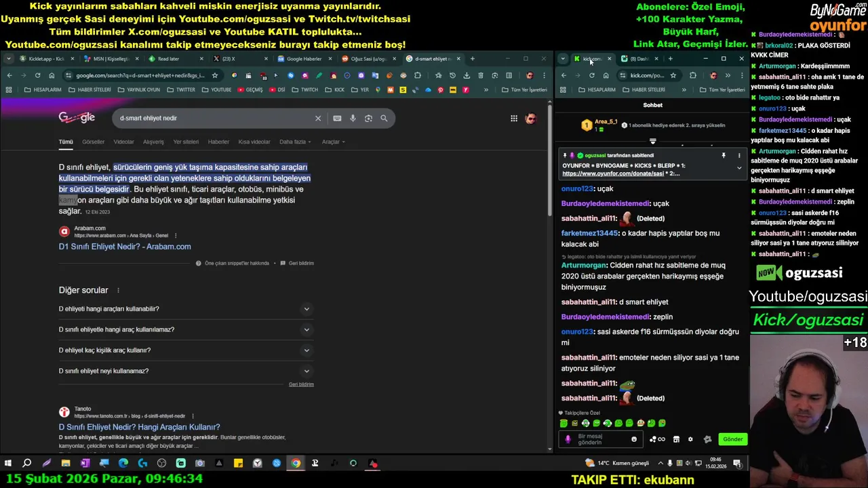This screenshot has width=868, height=488.
Task: Open the 'Araçlar' tools dropdown
Action: (333, 142)
